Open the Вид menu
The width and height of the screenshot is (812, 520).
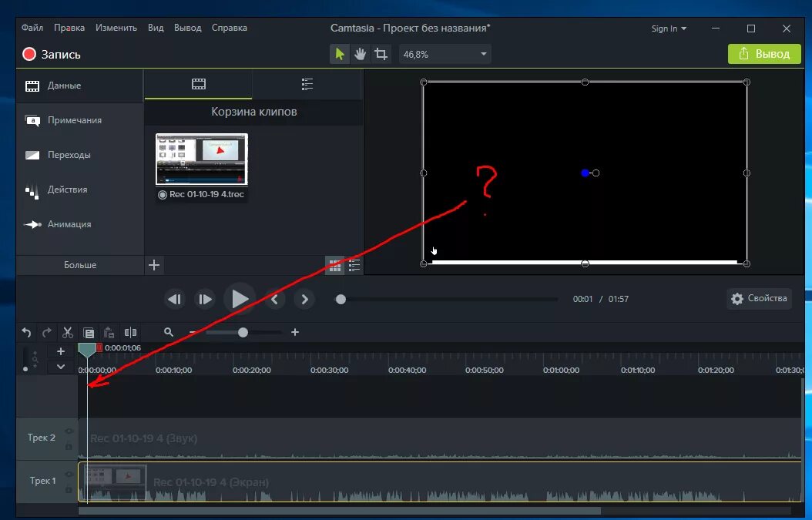[156, 28]
